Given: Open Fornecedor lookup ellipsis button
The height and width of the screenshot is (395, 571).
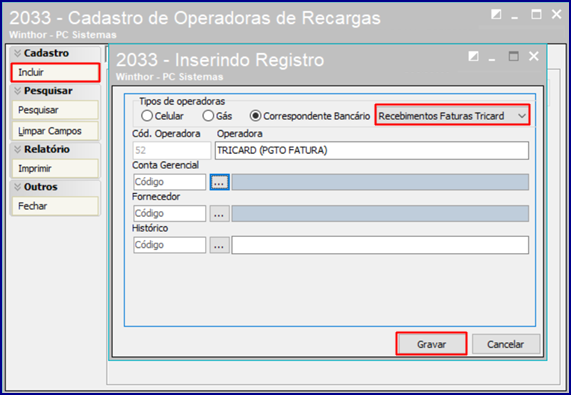Looking at the screenshot, I should 219,214.
